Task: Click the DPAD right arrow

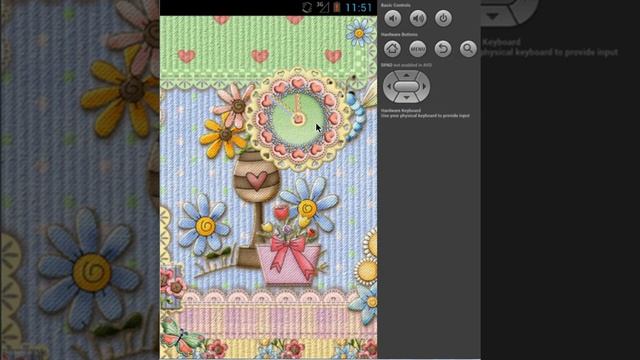Action: point(424,87)
